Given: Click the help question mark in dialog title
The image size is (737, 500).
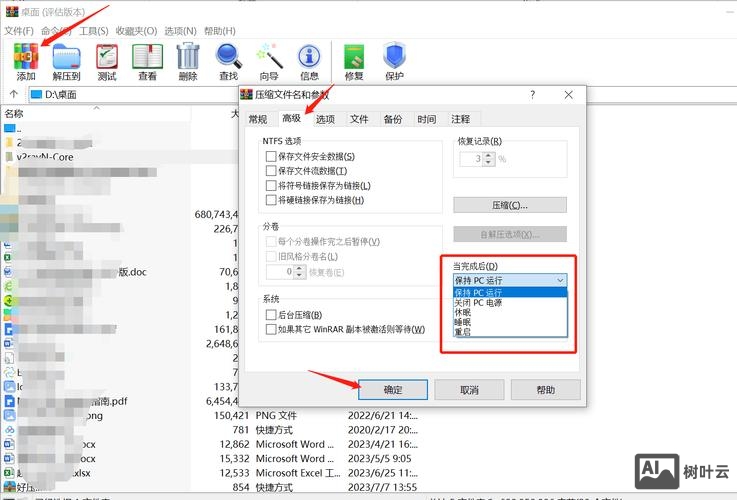Looking at the screenshot, I should (532, 94).
